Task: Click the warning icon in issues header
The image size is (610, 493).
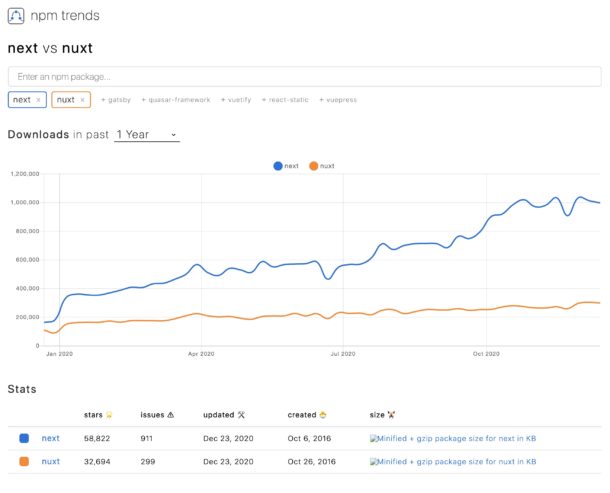Action: point(170,415)
